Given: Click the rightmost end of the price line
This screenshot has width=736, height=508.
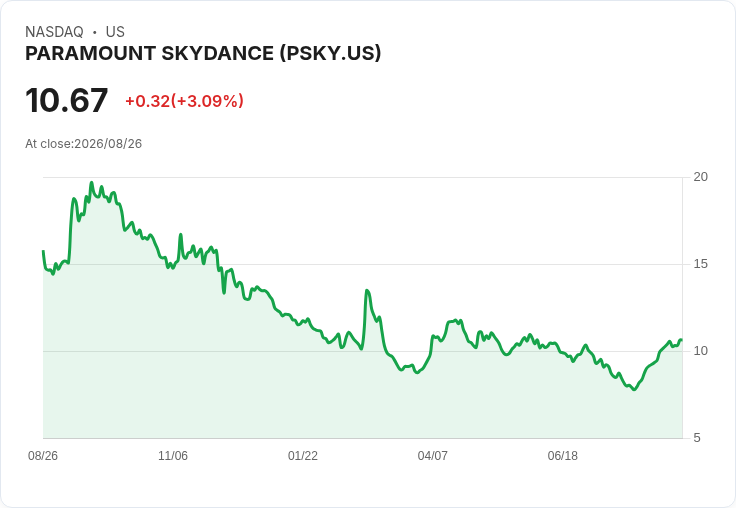Looking at the screenshot, I should pyautogui.click(x=681, y=339).
